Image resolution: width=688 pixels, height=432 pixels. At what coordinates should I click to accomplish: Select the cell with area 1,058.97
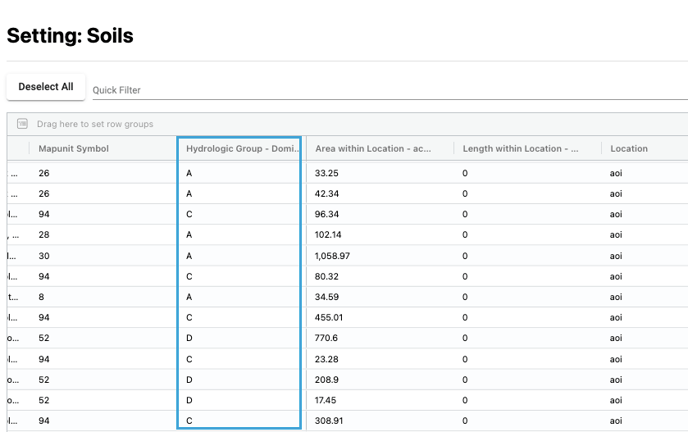(335, 256)
